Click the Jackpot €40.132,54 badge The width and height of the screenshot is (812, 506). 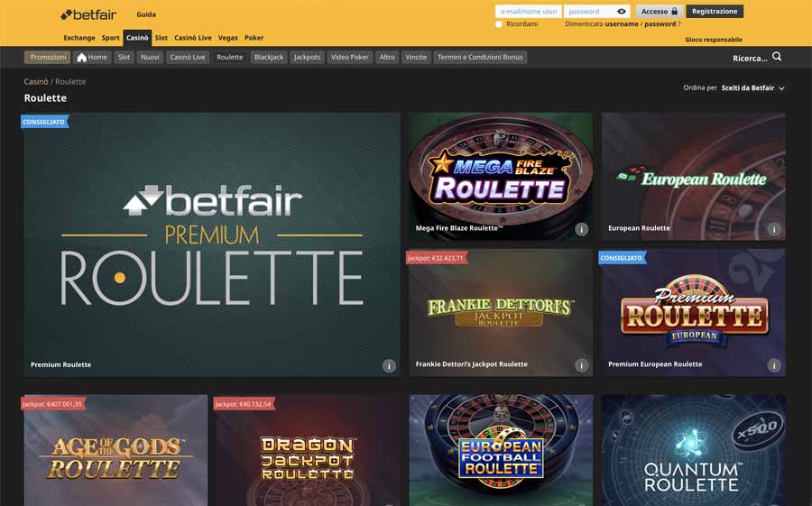click(x=244, y=404)
